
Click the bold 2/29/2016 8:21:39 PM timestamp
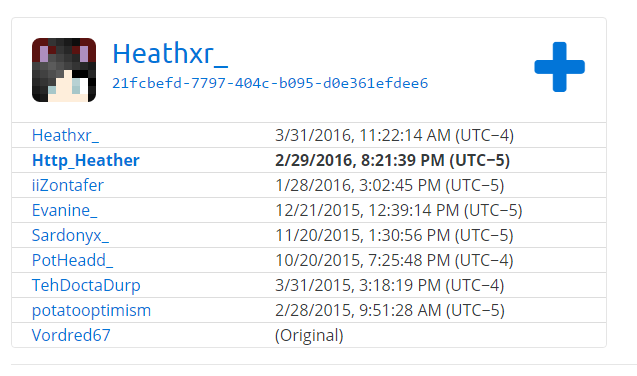tap(392, 160)
